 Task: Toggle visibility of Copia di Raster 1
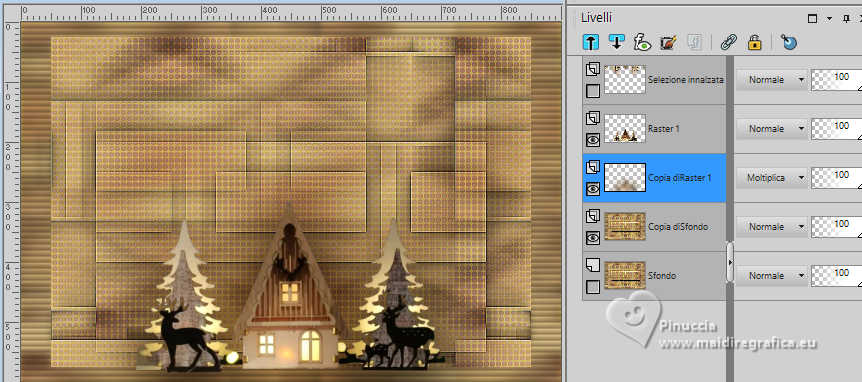(593, 189)
